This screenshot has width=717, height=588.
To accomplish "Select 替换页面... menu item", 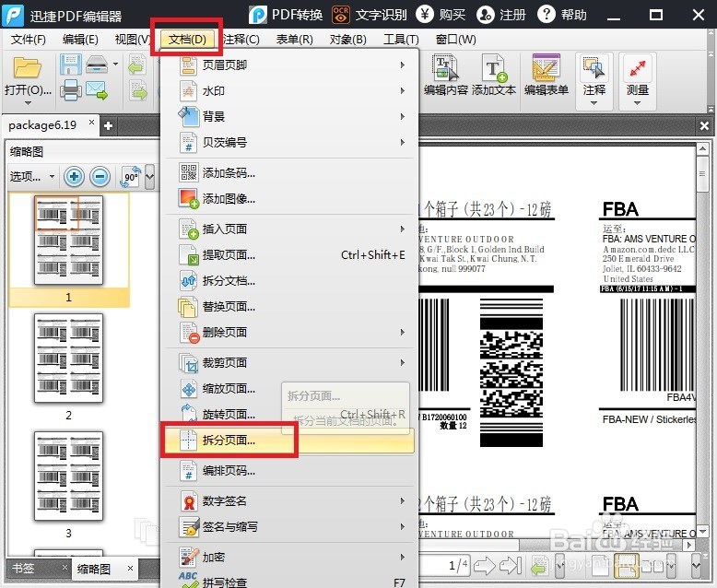I will coord(289,306).
